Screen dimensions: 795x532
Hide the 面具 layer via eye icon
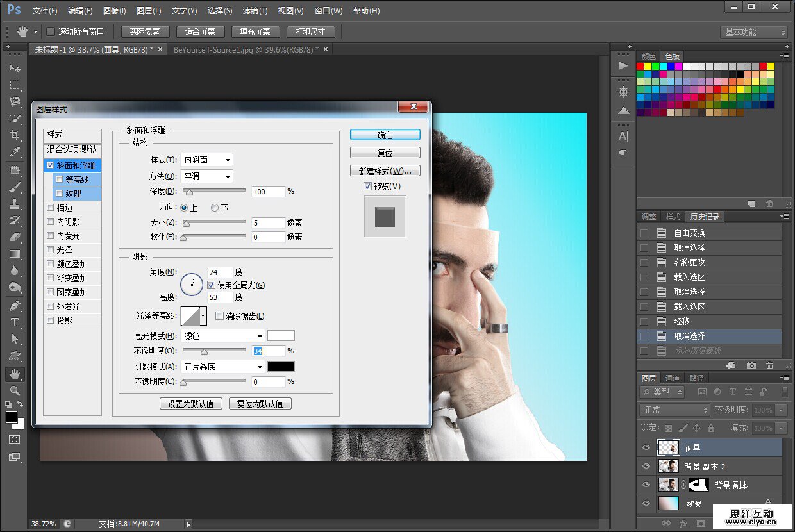click(646, 447)
